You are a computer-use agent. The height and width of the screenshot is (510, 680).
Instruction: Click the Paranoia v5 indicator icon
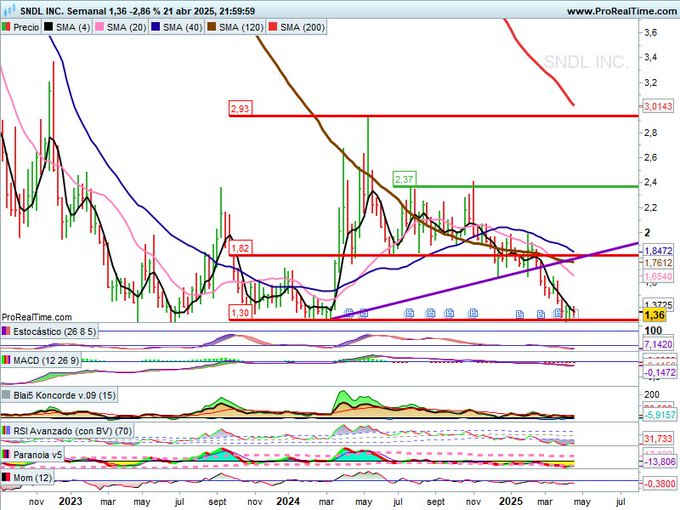[6, 454]
